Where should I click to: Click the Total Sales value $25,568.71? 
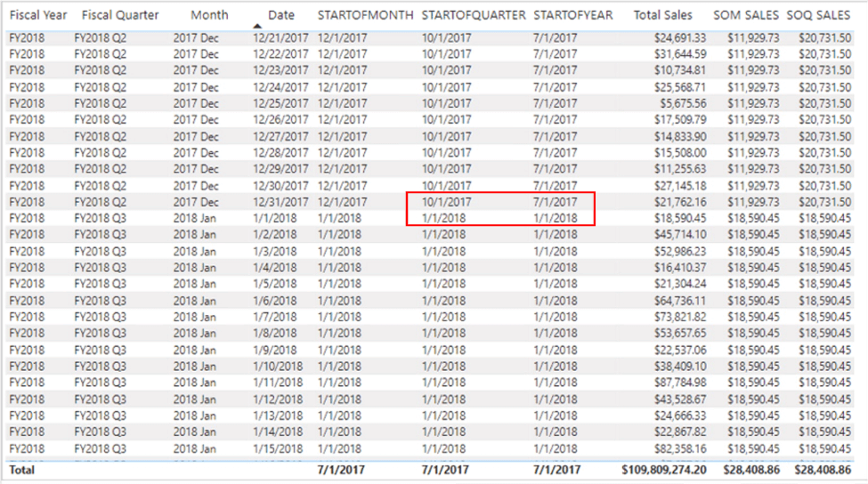[x=680, y=87]
